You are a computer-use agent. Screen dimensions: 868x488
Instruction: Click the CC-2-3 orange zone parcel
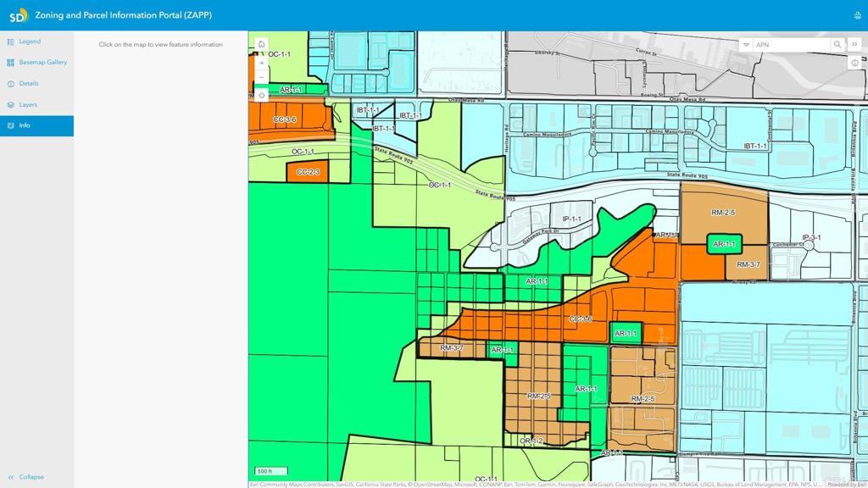[308, 172]
